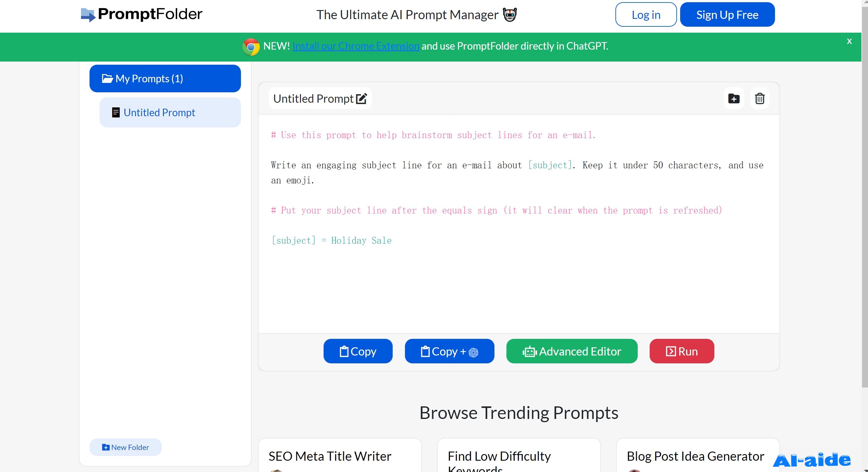This screenshot has height=472, width=868.
Task: Click the Copy + ChatGPT button
Action: click(449, 351)
